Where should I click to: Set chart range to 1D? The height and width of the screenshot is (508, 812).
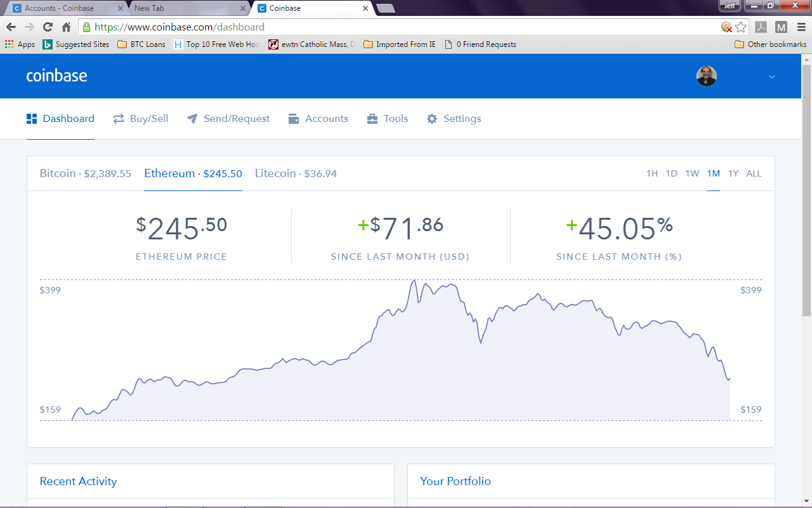click(x=671, y=173)
